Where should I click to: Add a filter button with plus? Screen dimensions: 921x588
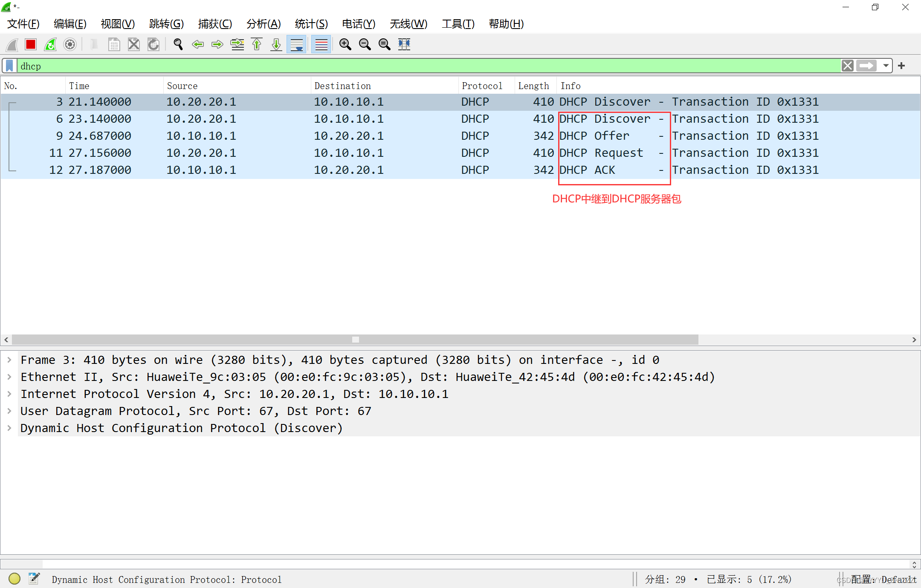901,66
